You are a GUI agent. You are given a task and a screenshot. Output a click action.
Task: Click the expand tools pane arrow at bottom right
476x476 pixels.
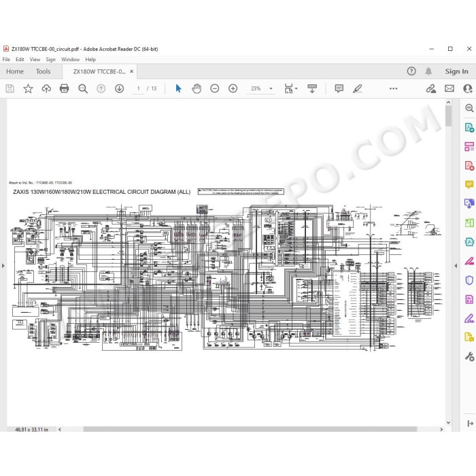point(471,424)
